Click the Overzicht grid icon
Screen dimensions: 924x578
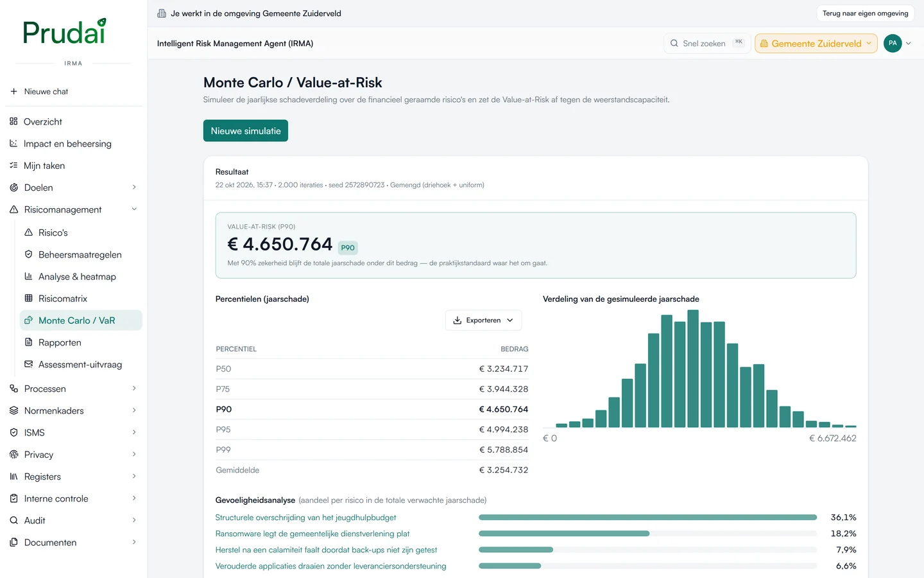[13, 121]
